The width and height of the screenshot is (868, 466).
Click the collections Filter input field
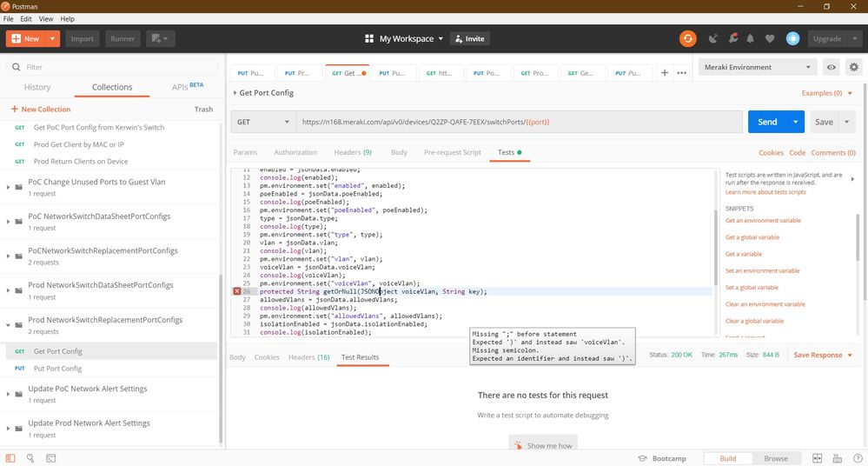point(112,67)
